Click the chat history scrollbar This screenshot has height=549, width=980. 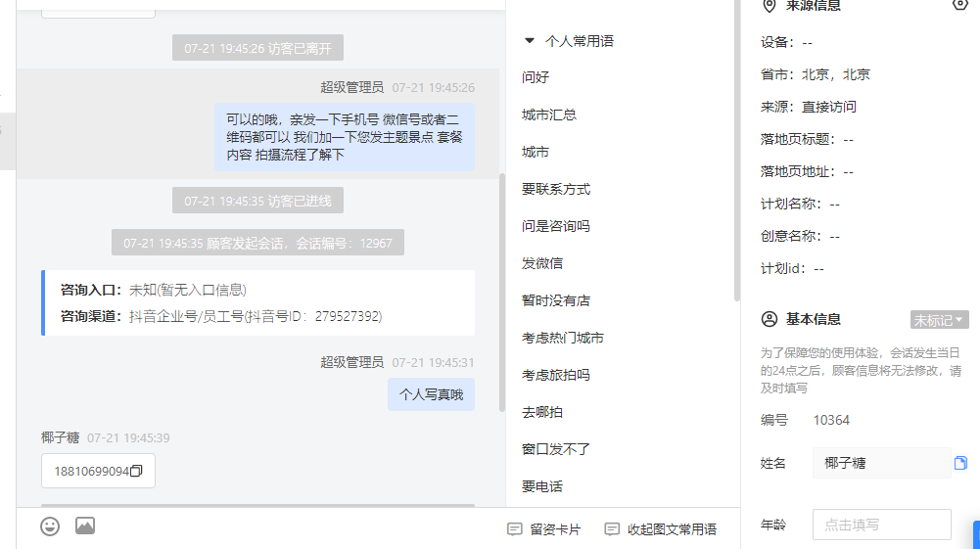point(502,293)
